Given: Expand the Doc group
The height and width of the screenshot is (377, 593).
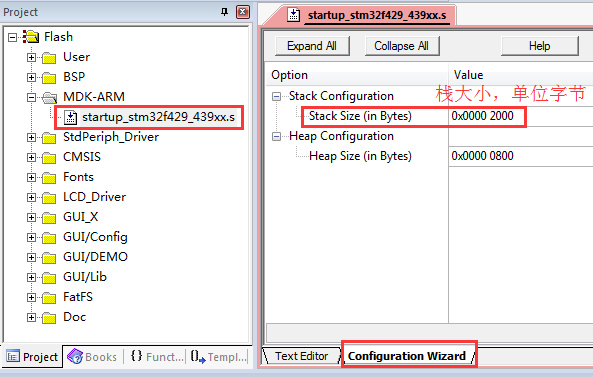Looking at the screenshot, I should [x=31, y=318].
